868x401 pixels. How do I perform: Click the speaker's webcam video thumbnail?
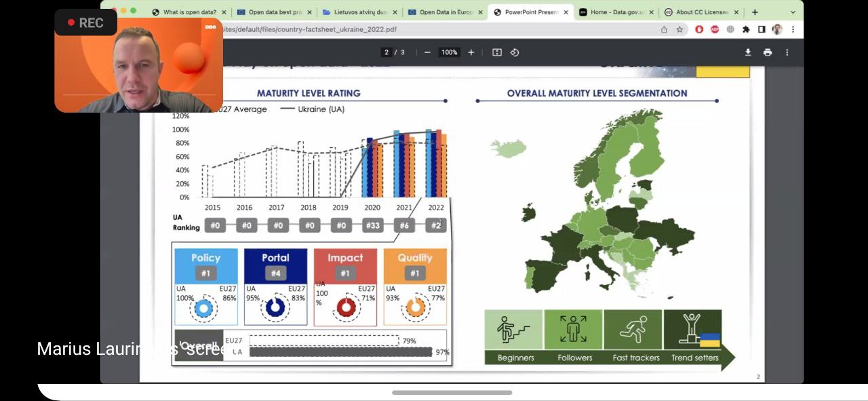(139, 65)
